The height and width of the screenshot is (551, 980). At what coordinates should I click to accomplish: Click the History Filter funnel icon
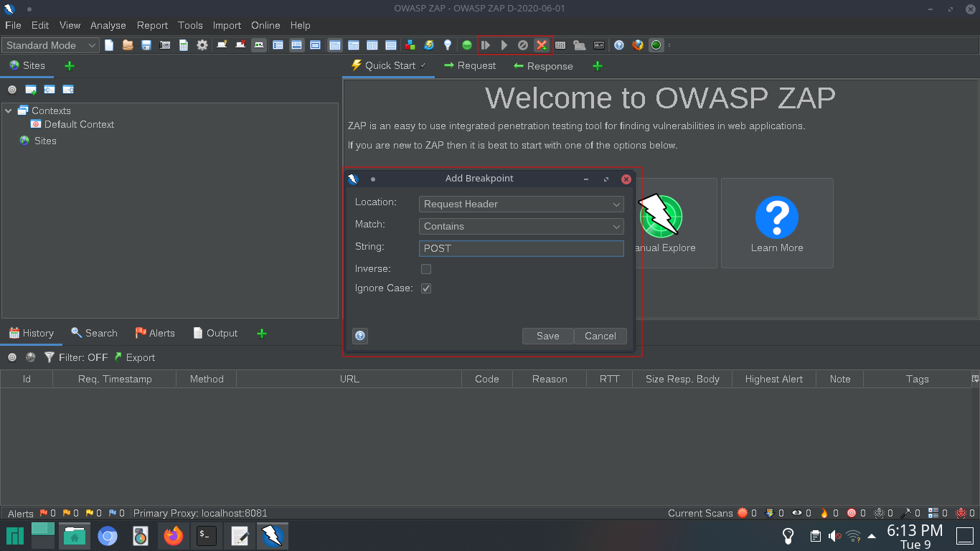50,357
